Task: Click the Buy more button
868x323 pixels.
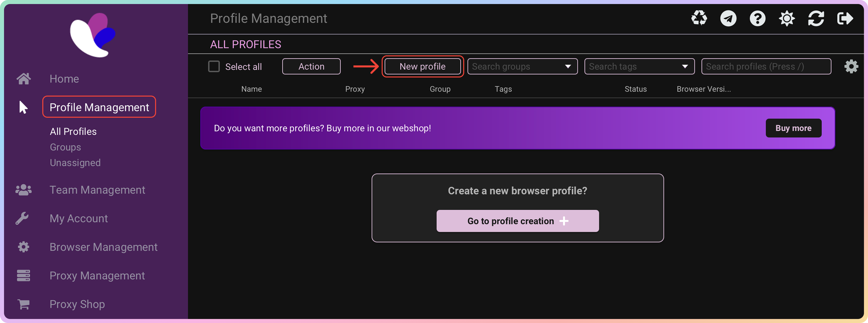Action: click(x=793, y=128)
